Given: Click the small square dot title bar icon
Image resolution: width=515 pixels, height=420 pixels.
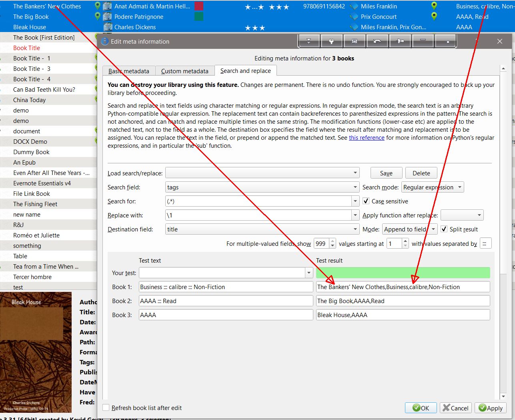Looking at the screenshot, I should [446, 41].
